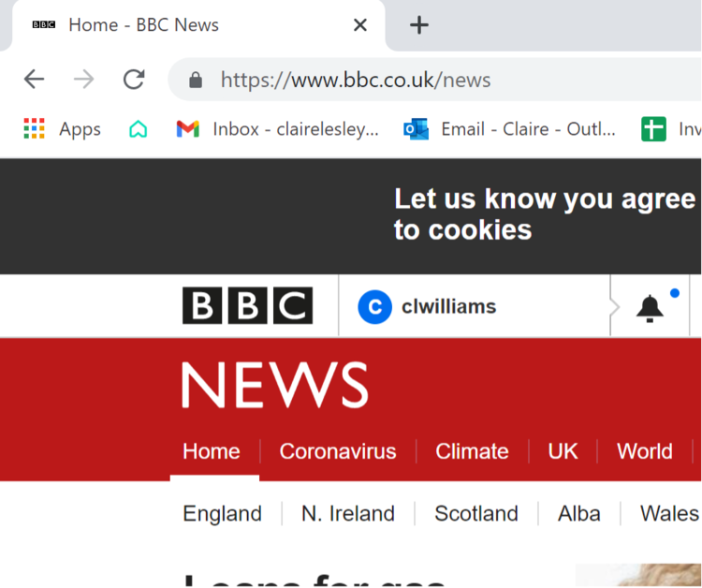This screenshot has width=702, height=588.
Task: Click the clwilliams account name
Action: click(x=449, y=307)
